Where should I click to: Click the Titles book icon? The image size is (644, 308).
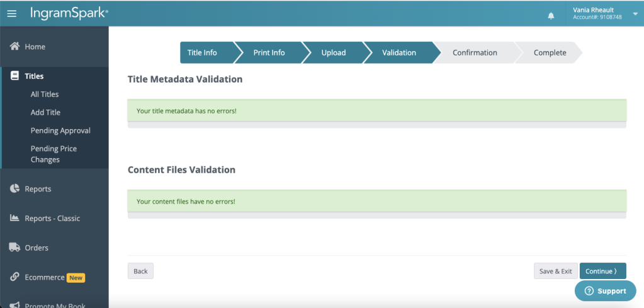14,76
